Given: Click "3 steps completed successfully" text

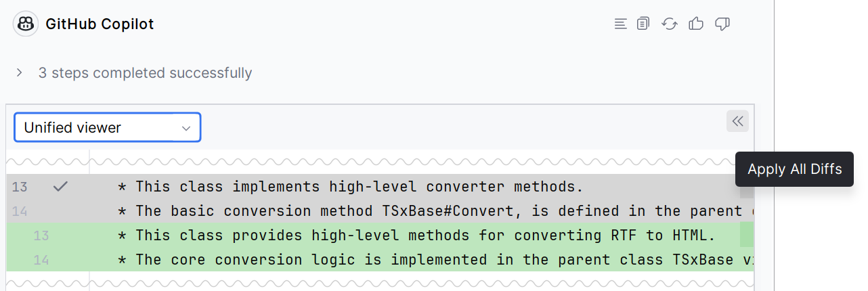Looking at the screenshot, I should 145,72.
